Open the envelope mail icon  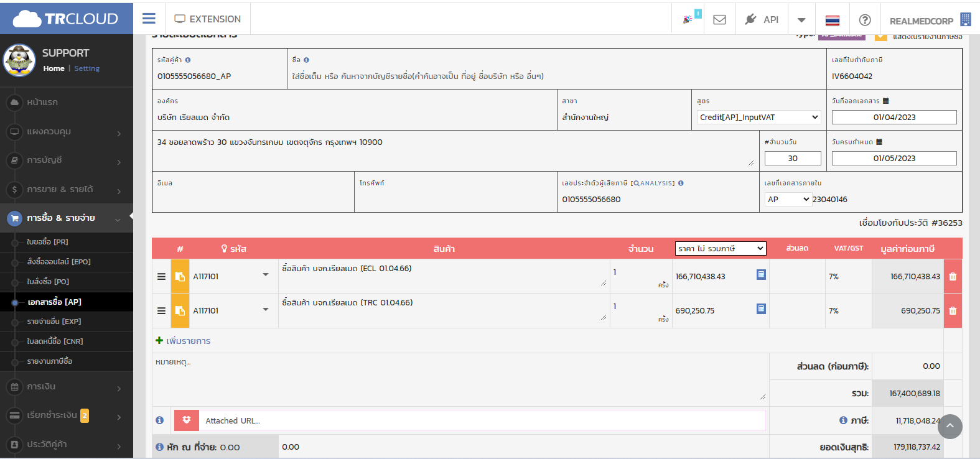click(719, 19)
